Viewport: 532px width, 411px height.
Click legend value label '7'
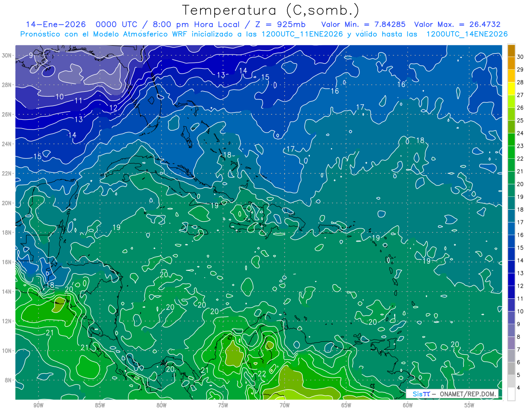(519, 350)
